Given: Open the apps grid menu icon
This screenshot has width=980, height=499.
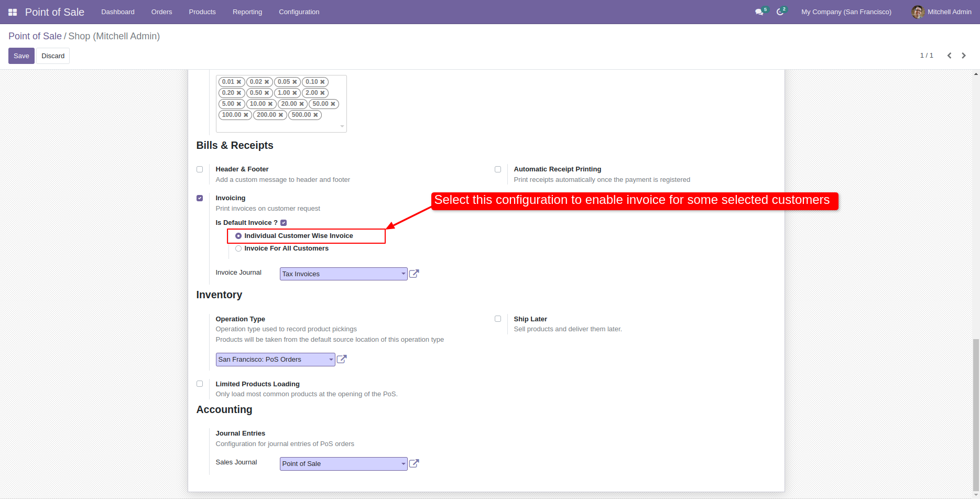Looking at the screenshot, I should [x=13, y=12].
